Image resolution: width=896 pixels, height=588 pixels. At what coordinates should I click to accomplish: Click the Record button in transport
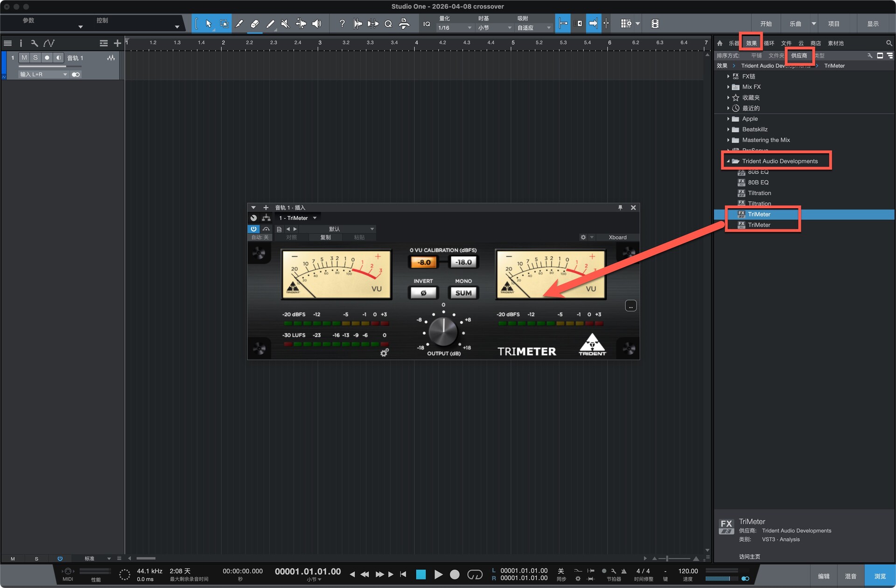(455, 574)
